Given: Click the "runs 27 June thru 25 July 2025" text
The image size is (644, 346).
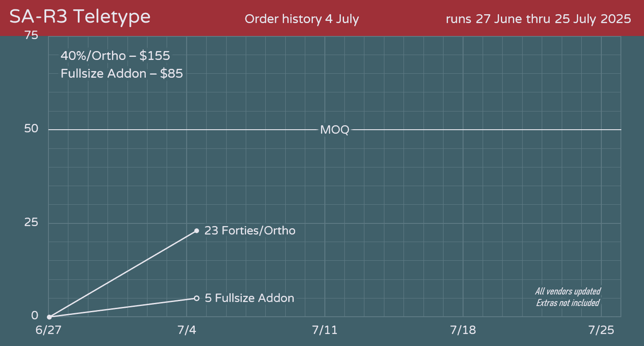Looking at the screenshot, I should tap(538, 19).
